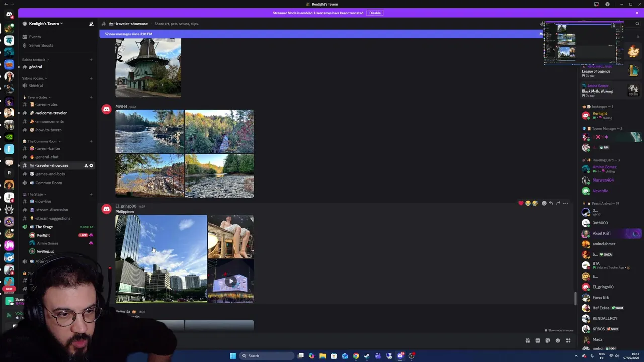Open MWH4's rocky riverbed photo
The image size is (644, 362).
point(219,176)
